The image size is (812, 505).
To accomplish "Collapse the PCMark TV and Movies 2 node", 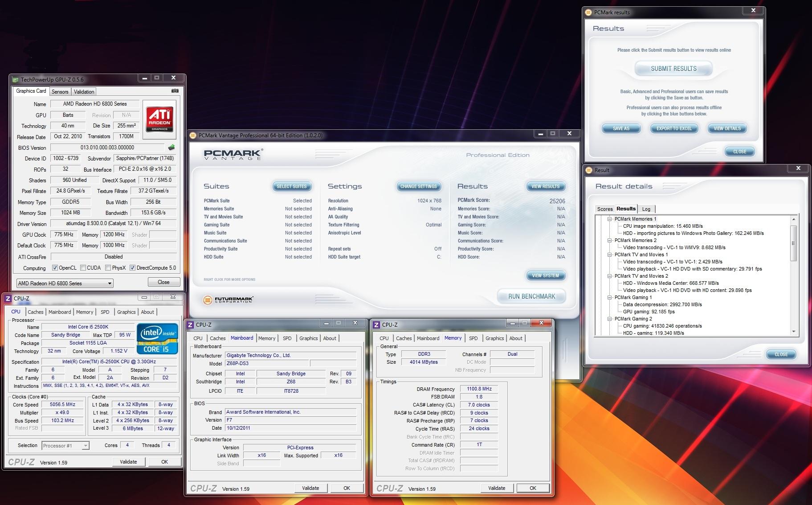I will [609, 276].
